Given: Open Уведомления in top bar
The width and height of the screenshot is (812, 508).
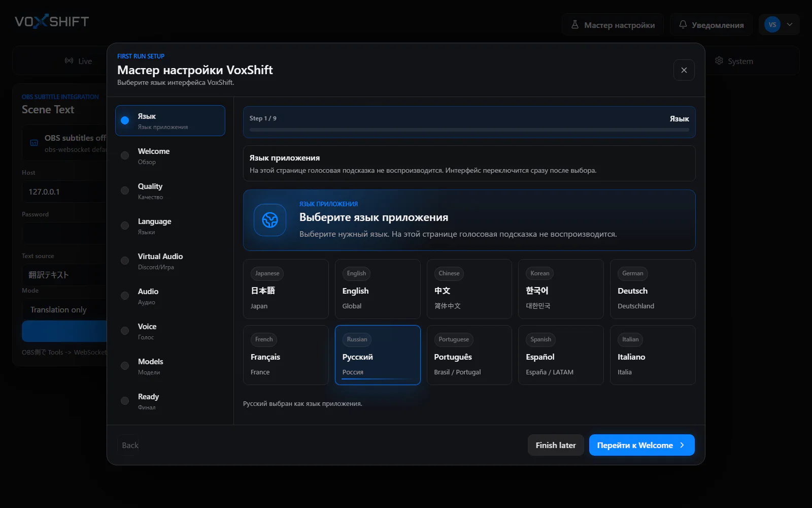Looking at the screenshot, I should pos(711,24).
